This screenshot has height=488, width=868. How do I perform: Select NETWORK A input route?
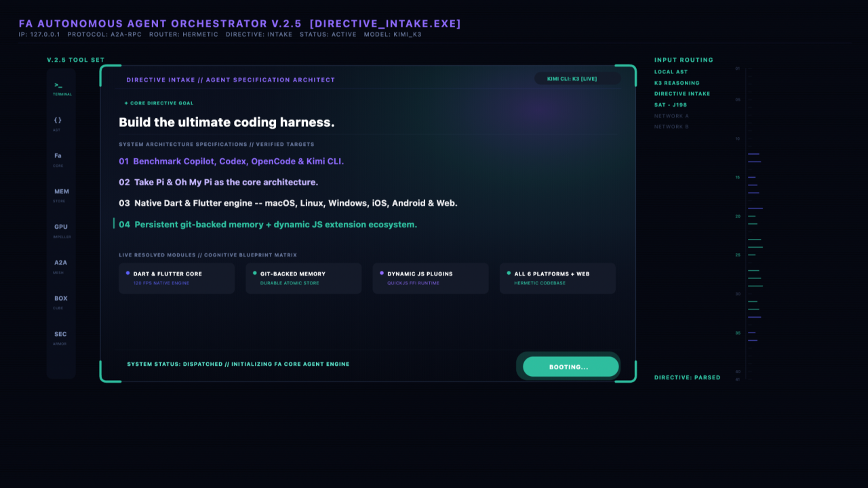(x=671, y=116)
